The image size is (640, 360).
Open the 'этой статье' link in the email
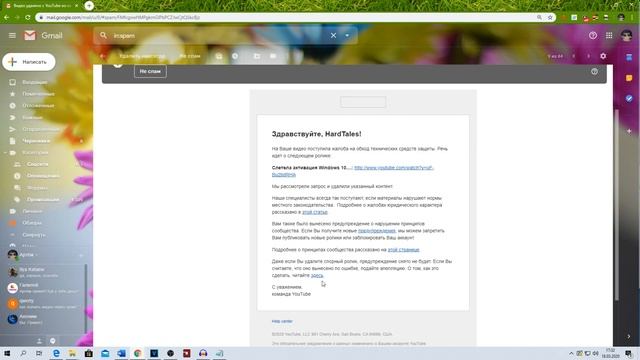[x=315, y=212]
